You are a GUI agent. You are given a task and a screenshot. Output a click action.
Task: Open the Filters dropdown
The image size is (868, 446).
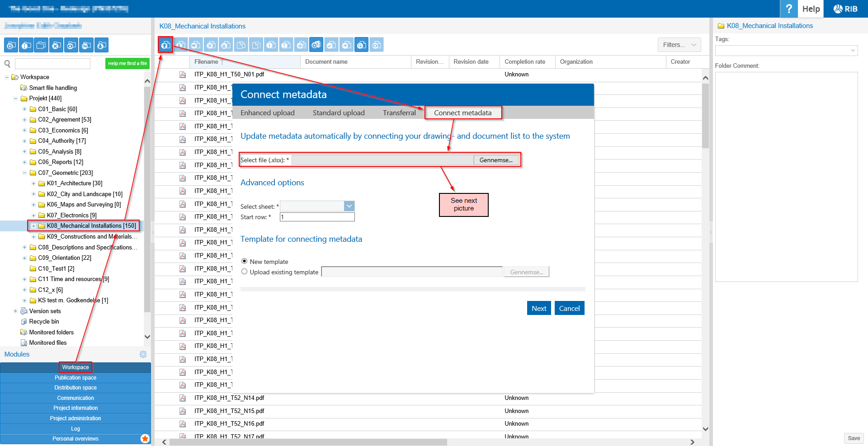[x=679, y=45]
